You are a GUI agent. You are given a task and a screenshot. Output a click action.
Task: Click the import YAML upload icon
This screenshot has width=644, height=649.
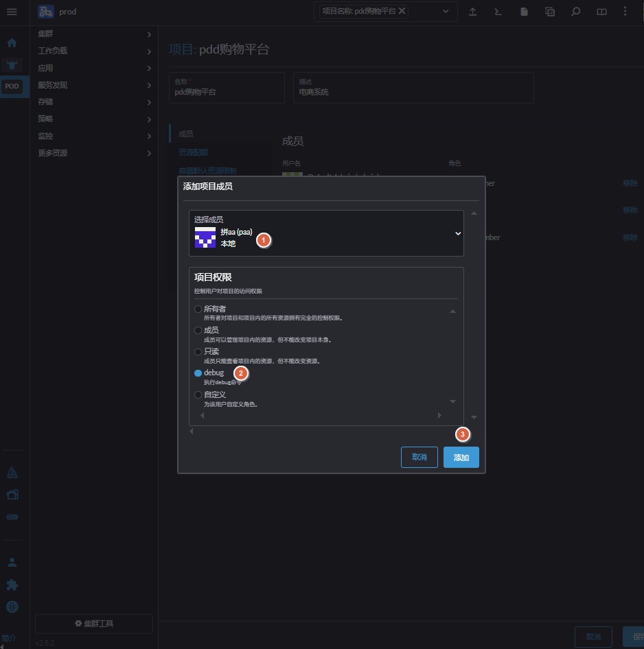tap(472, 12)
